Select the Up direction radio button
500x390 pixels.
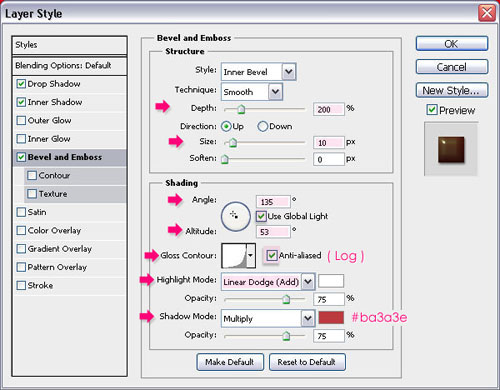pyautogui.click(x=226, y=126)
